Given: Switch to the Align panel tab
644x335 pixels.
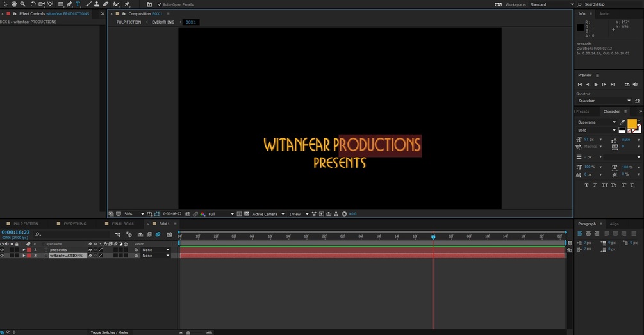Looking at the screenshot, I should click(x=614, y=224).
